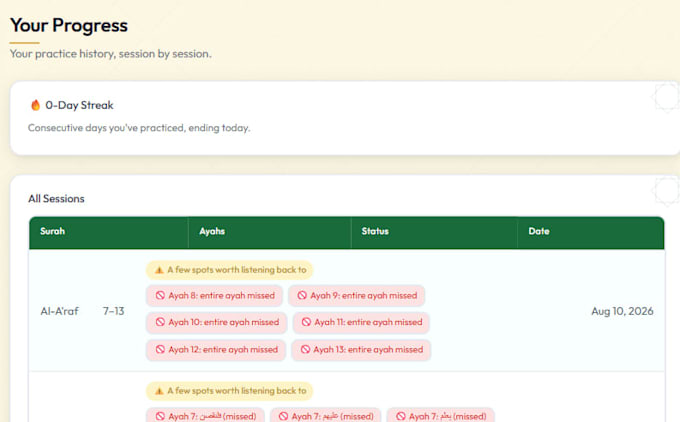Click the warning icon in the Al-A'raf session banner

(159, 270)
